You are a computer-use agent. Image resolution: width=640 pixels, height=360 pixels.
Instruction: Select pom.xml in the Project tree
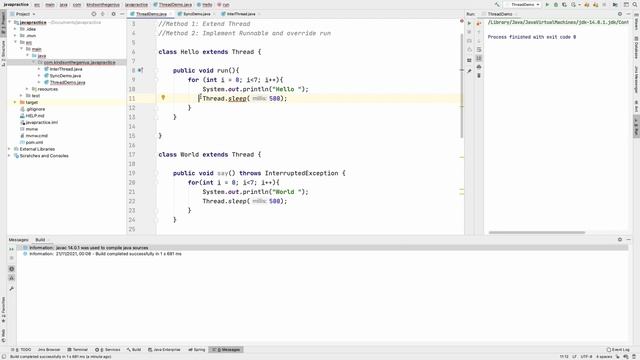[x=34, y=142]
